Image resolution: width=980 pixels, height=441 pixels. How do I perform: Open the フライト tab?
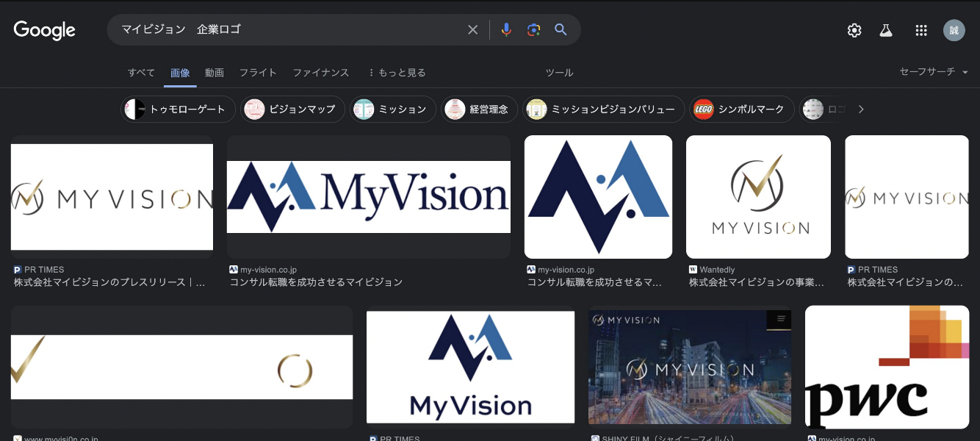pos(258,73)
